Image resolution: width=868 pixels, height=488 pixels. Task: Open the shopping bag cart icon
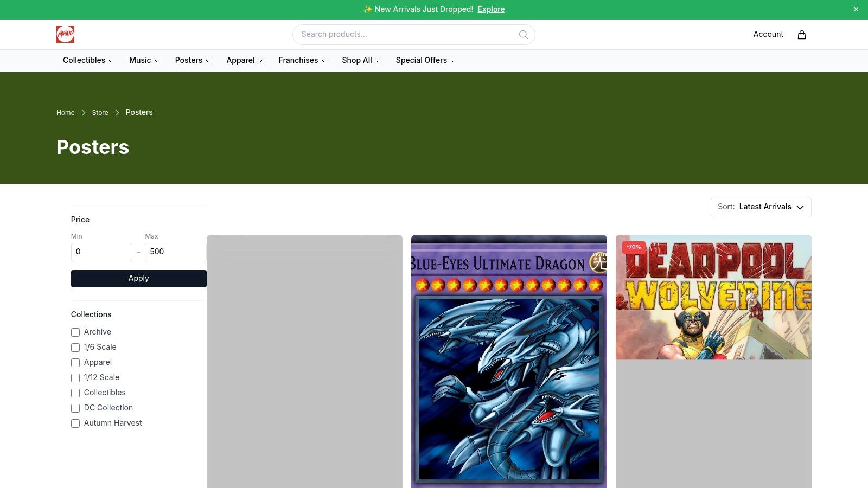[x=801, y=35]
